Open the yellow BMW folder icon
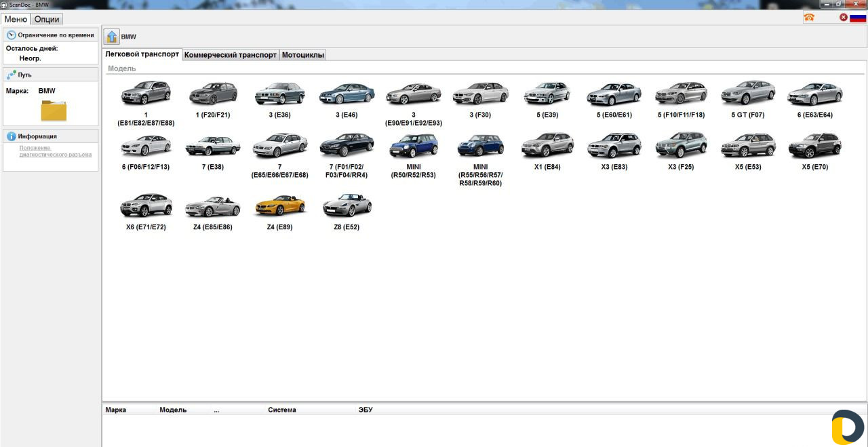868x447 pixels. pyautogui.click(x=54, y=110)
